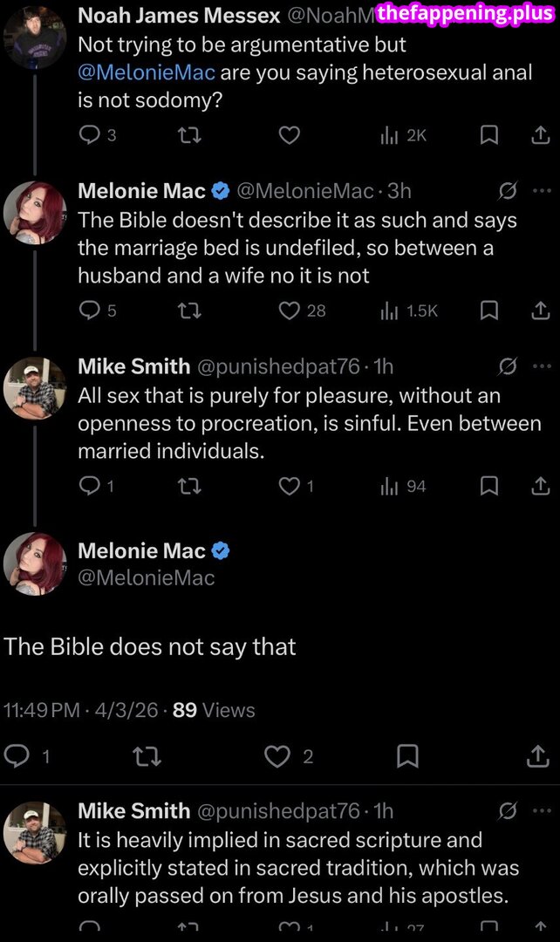Share Mike Smith's procreation tweet

(x=540, y=486)
